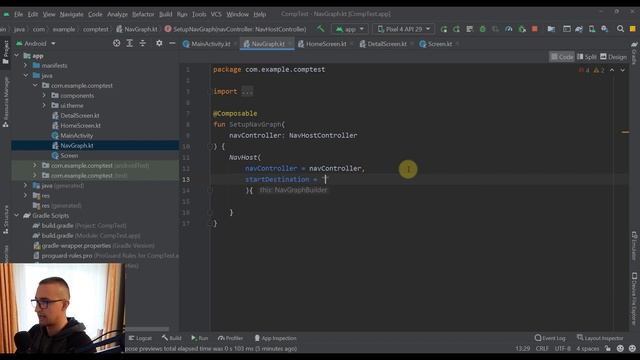Open the Pixel 4 API 29 device dropdown
The height and width of the screenshot is (360, 640).
tap(404, 29)
